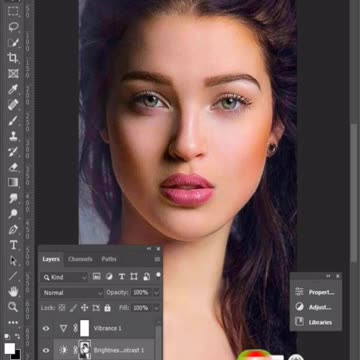Toggle lock image pixels brush icon
Screen dimensions: 360x360
click(x=74, y=308)
